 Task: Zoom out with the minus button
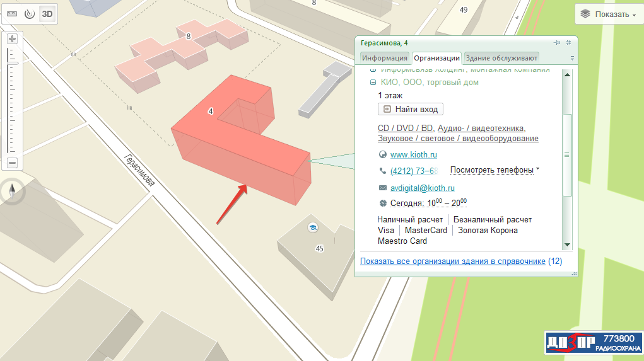(13, 163)
